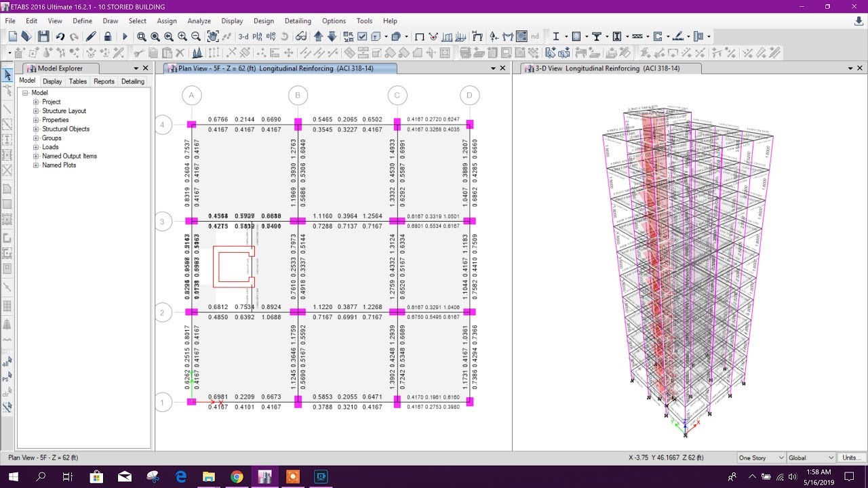The image size is (868, 488).
Task: Switch to the Detailing tab in Model Explorer
Action: coord(132,81)
